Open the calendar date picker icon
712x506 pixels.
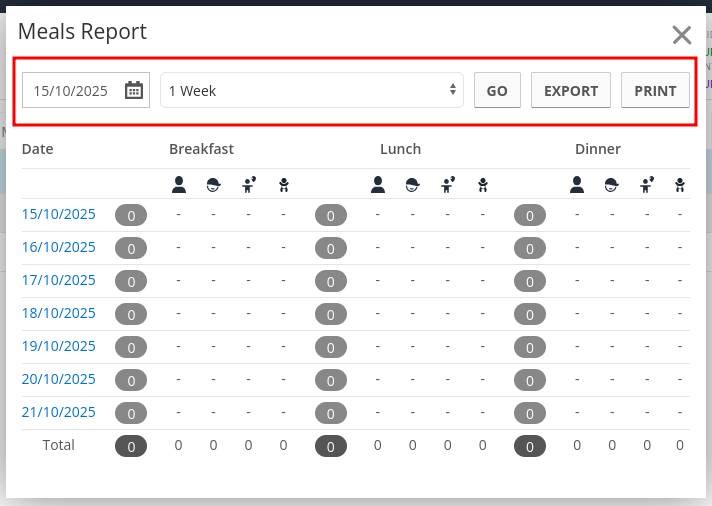click(x=134, y=90)
